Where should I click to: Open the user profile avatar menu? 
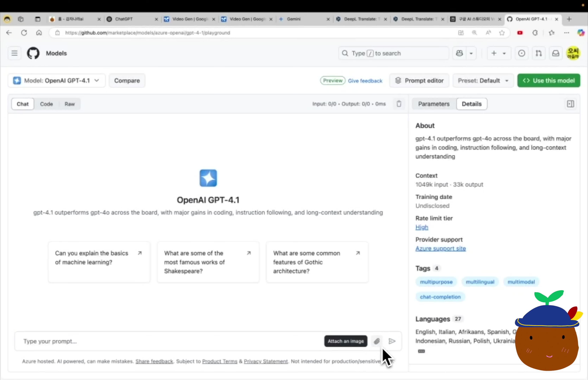[573, 53]
